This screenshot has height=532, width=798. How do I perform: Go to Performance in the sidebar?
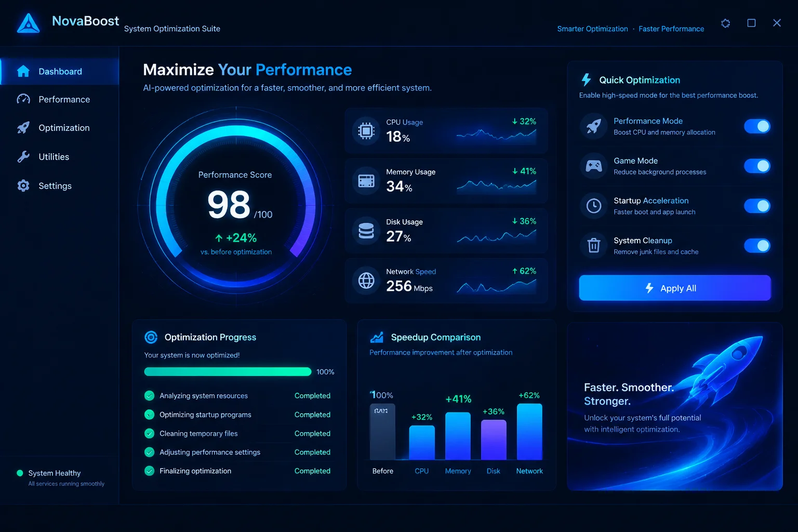pos(60,99)
